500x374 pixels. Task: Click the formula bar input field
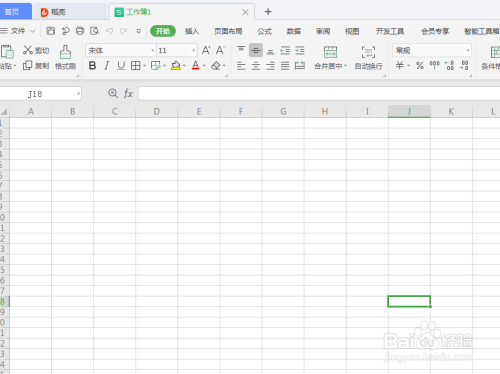(x=319, y=94)
